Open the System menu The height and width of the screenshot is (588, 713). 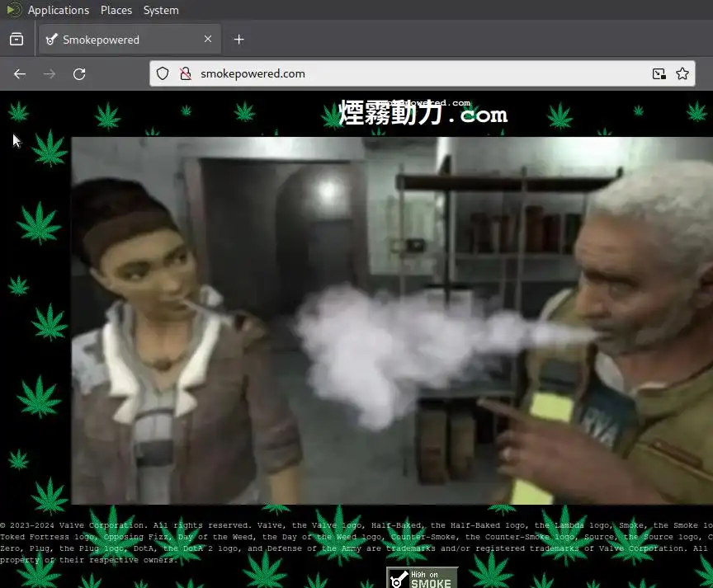[x=161, y=10]
